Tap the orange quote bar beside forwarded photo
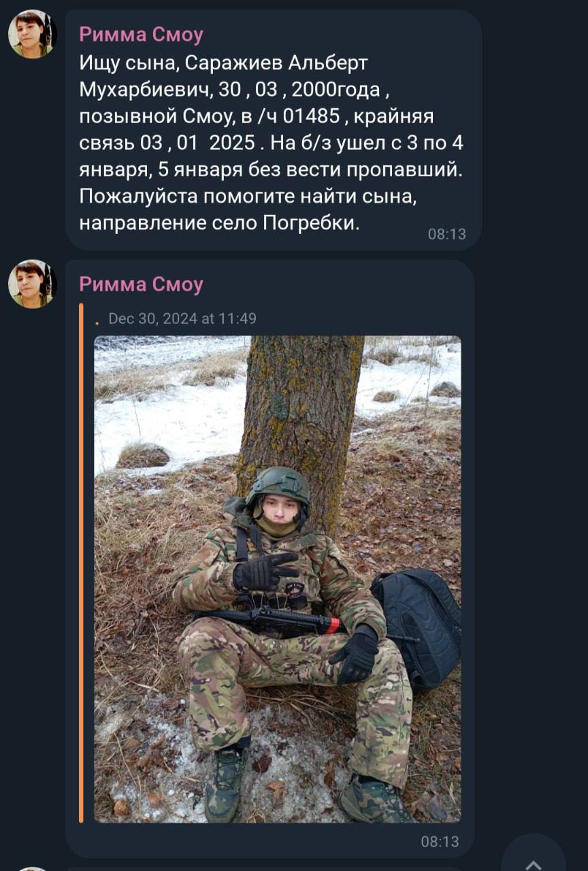Screen dimensions: 588x871 (x=81, y=563)
